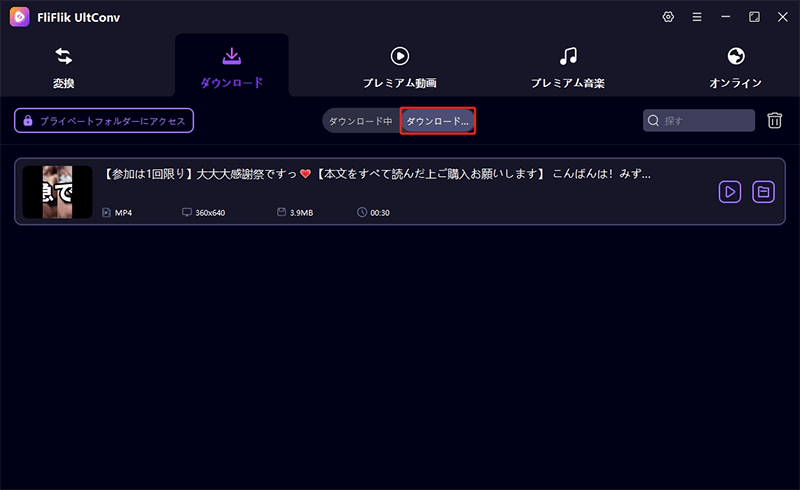This screenshot has width=800, height=490.
Task: Select the ダウンロード tab
Action: [231, 66]
